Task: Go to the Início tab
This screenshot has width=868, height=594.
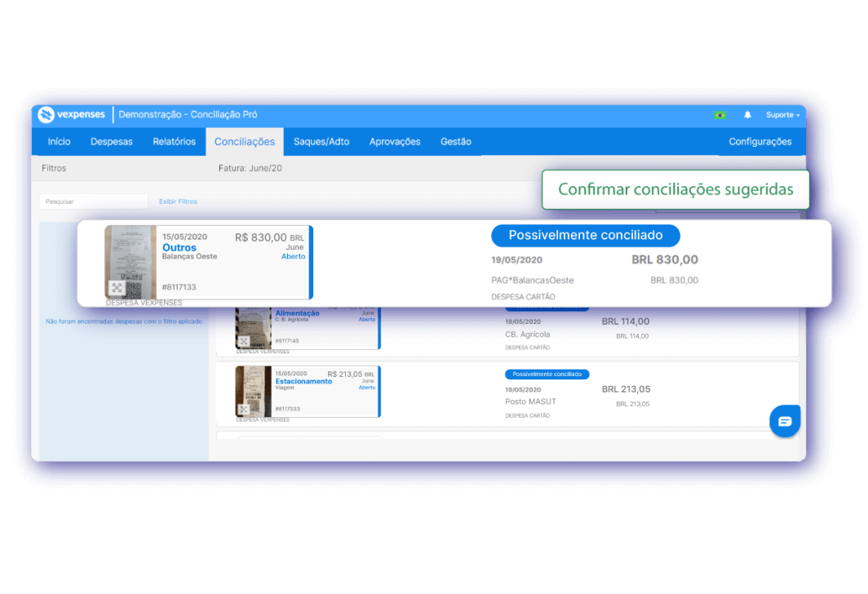Action: 60,142
